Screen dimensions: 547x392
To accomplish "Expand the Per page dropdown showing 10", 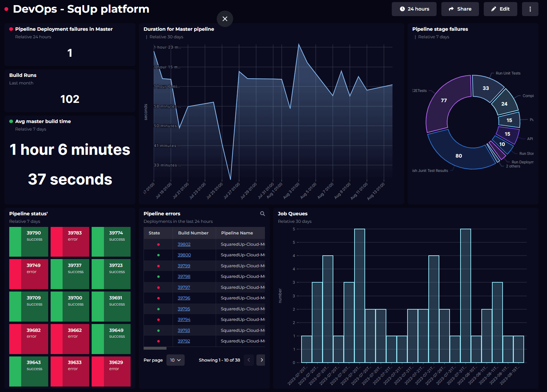I will click(x=175, y=360).
